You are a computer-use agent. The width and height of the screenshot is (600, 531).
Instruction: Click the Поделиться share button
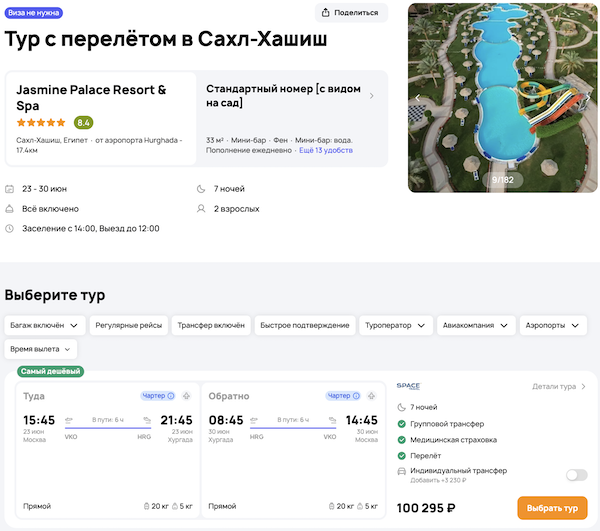click(x=351, y=13)
